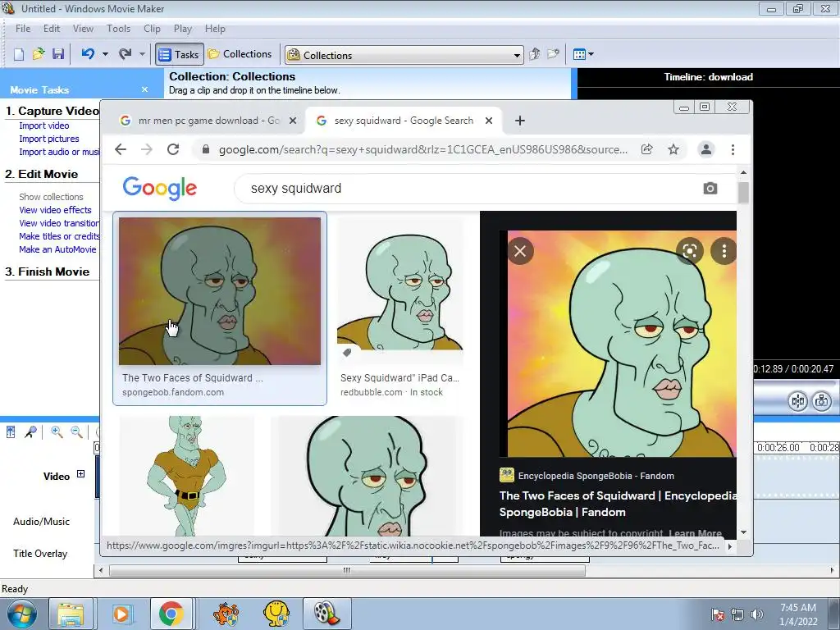Click Import audio or music link
Viewport: 840px width, 630px height.
[59, 152]
